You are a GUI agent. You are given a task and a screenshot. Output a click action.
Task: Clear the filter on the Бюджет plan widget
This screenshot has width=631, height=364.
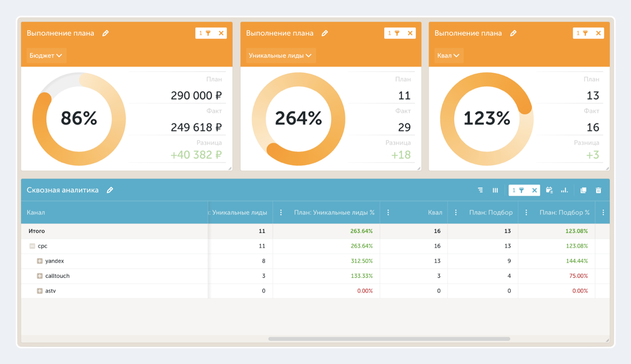[x=221, y=33]
